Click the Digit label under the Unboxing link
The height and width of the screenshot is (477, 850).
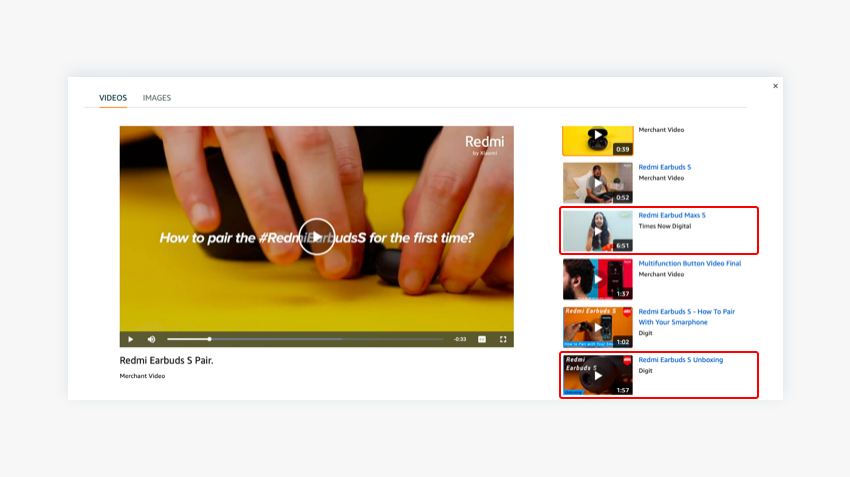tap(645, 371)
